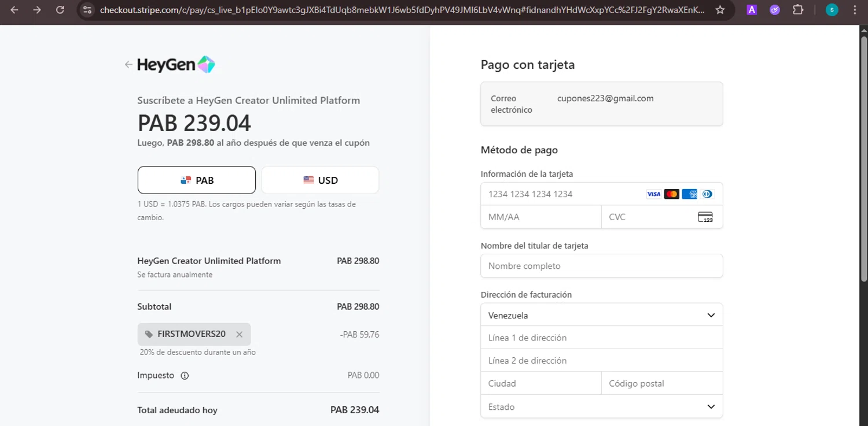Image resolution: width=868 pixels, height=426 pixels.
Task: Click email cupones223@gmail.com
Action: point(605,98)
